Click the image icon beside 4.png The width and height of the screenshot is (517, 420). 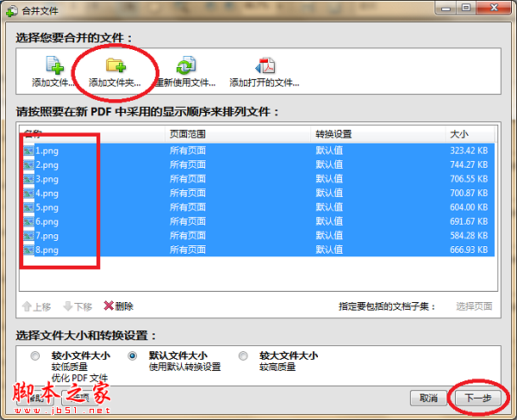(x=28, y=194)
